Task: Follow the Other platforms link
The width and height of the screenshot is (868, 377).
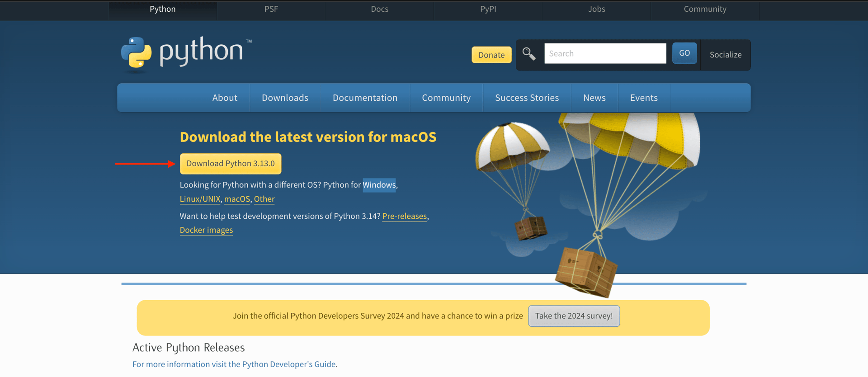Action: coord(264,199)
